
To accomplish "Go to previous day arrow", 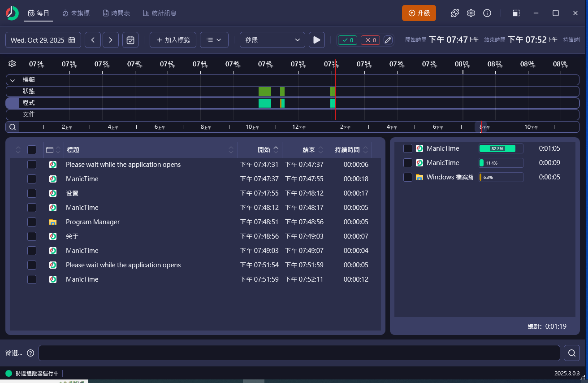I will pos(93,40).
